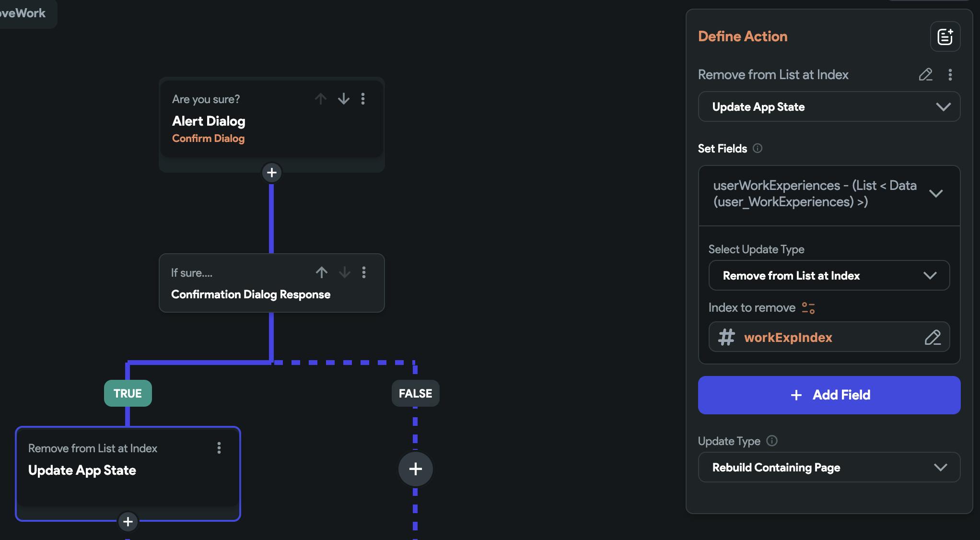This screenshot has width=980, height=540.
Task: Open three-dot menu in Define Action panel
Action: point(950,74)
